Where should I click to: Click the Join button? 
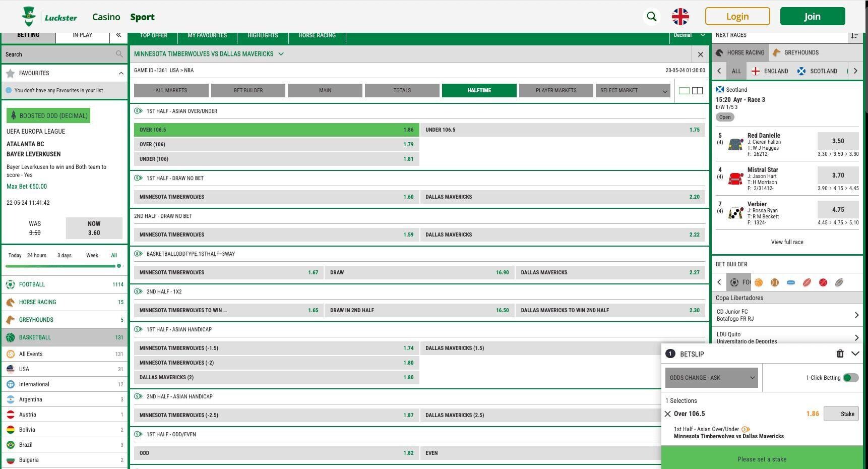point(813,16)
